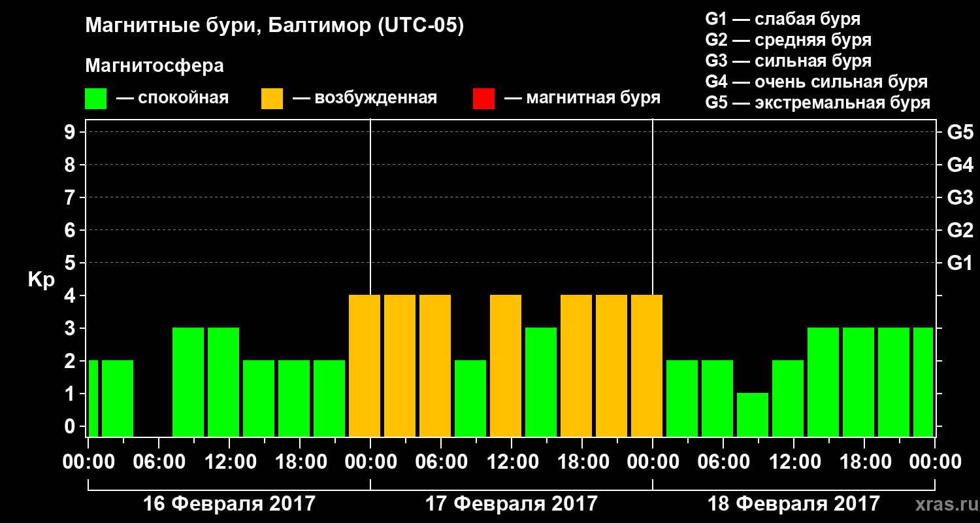Click the '— магнитная буря' legend label
Screen dimensions: 980x523
(582, 98)
